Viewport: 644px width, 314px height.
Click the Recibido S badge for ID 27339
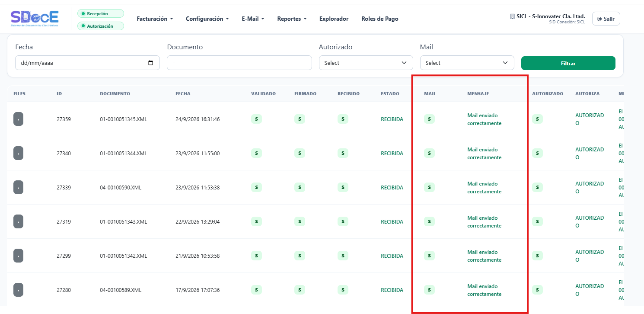point(343,187)
